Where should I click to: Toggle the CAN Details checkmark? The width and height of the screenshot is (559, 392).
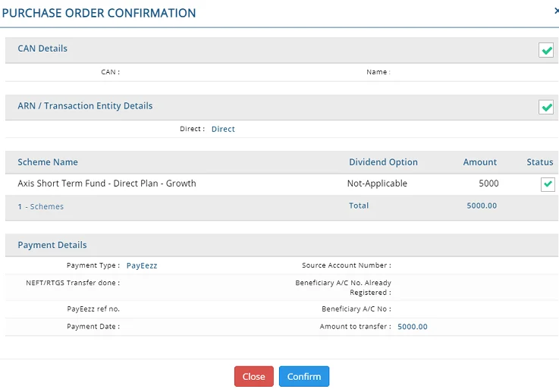coord(546,50)
